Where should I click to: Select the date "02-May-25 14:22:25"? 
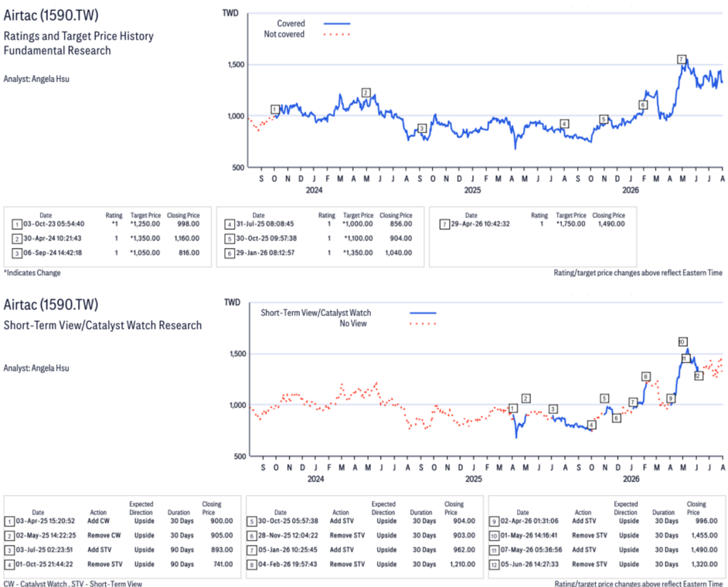[46, 535]
